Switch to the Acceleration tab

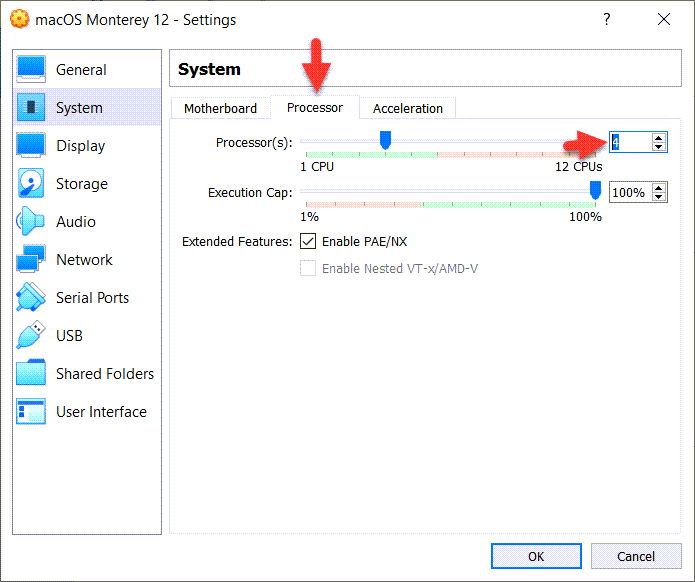coord(407,108)
